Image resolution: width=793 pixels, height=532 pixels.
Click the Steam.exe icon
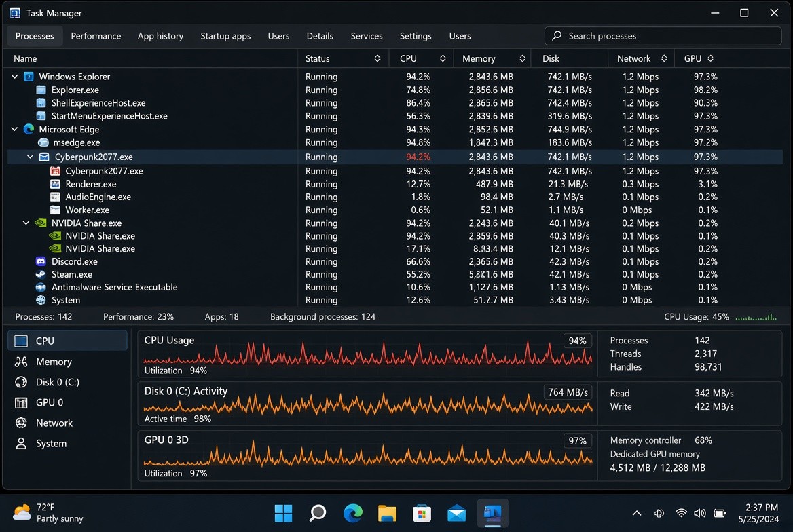click(x=41, y=274)
